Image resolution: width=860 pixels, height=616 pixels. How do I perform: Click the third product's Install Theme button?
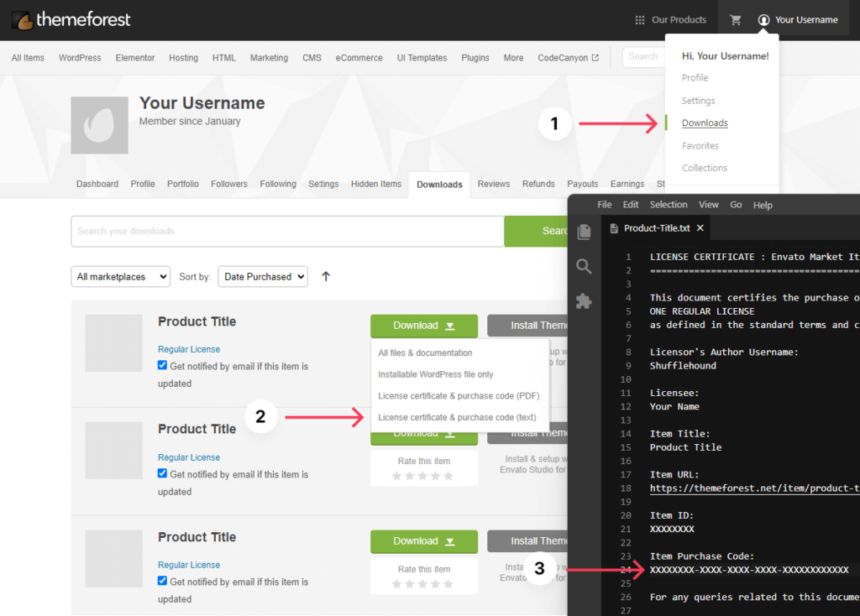527,541
